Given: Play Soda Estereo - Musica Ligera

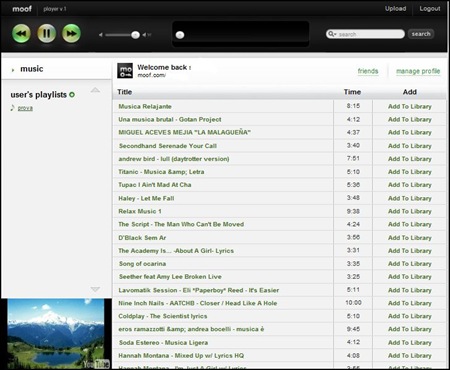Looking at the screenshot, I should (163, 343).
